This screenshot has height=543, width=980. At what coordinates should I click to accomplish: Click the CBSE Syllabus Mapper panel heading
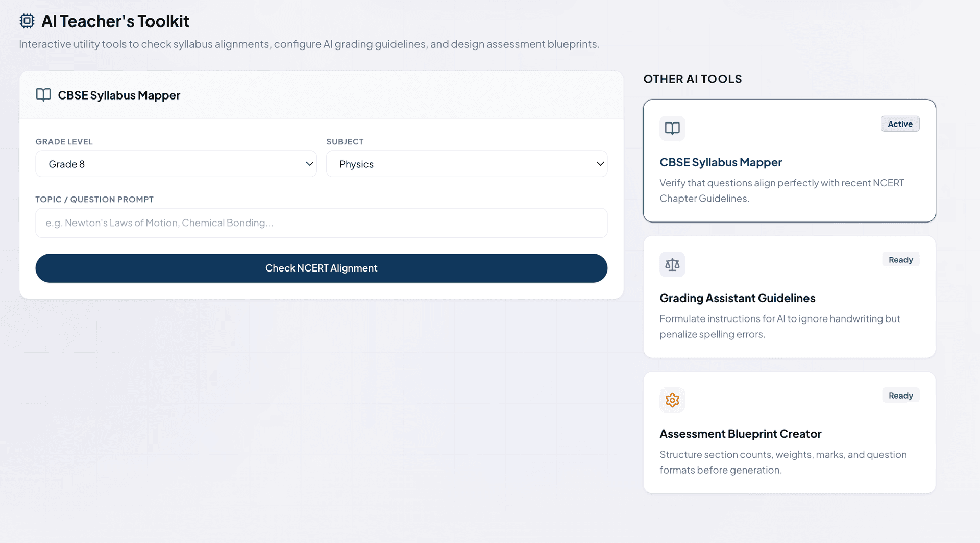119,95
